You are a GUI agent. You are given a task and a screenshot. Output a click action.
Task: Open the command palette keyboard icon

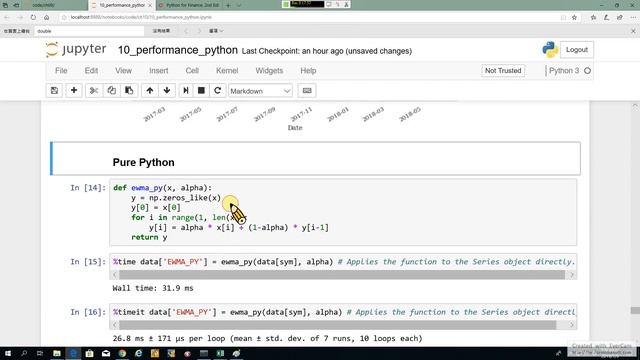tap(307, 91)
